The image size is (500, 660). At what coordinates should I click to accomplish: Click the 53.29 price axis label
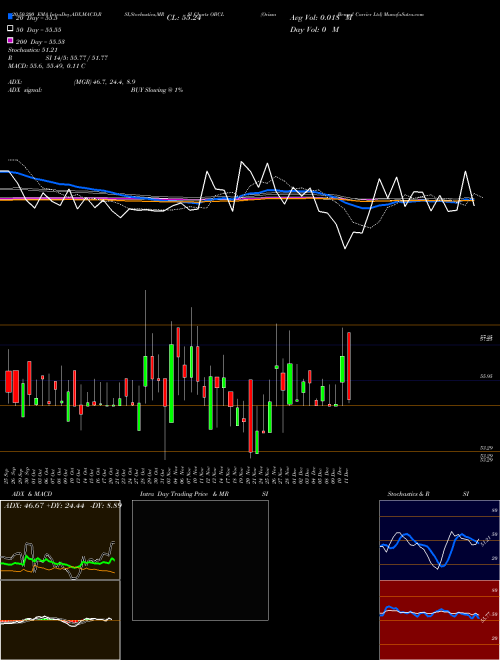(x=486, y=448)
